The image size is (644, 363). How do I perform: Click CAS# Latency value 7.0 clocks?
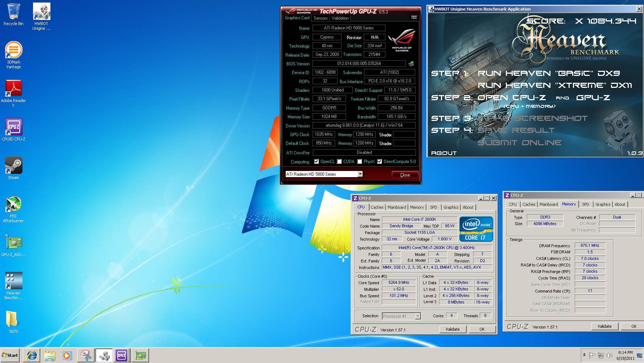(x=590, y=259)
